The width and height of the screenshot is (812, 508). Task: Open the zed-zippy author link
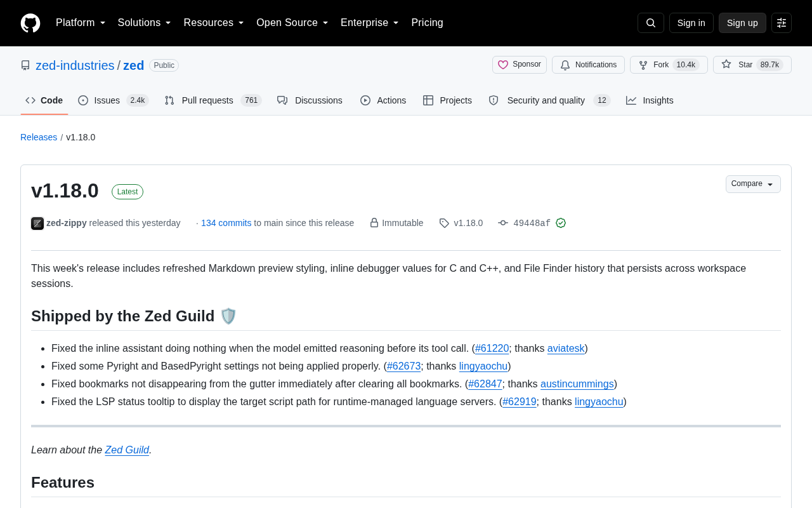click(67, 223)
